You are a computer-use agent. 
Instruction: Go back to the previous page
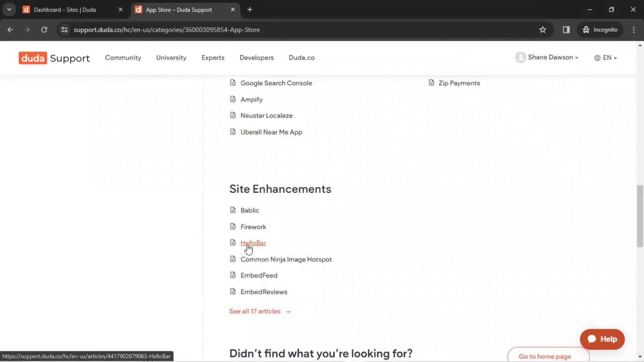click(10, 30)
